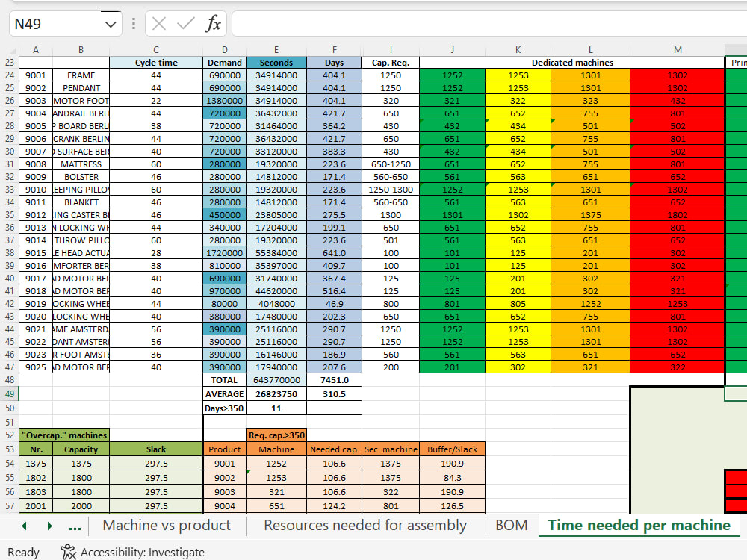This screenshot has width=747, height=560.
Task: Click the Ready status bar indicator
Action: [23, 552]
